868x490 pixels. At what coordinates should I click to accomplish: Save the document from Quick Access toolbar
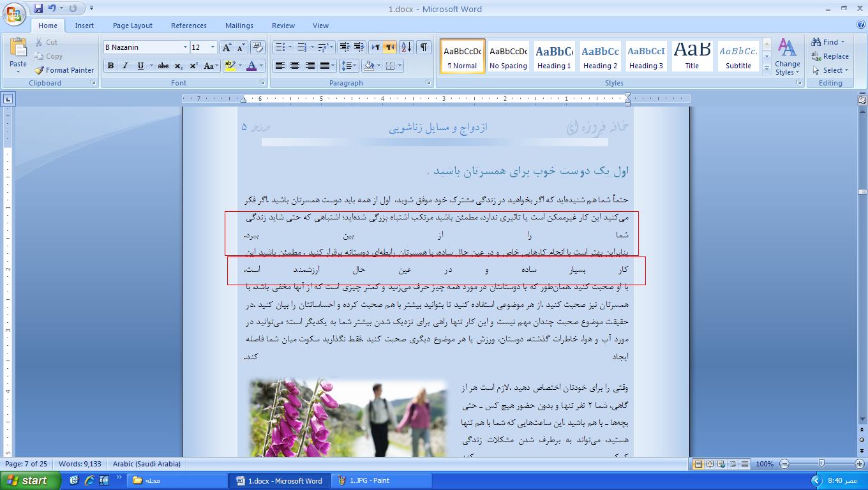pyautogui.click(x=38, y=8)
